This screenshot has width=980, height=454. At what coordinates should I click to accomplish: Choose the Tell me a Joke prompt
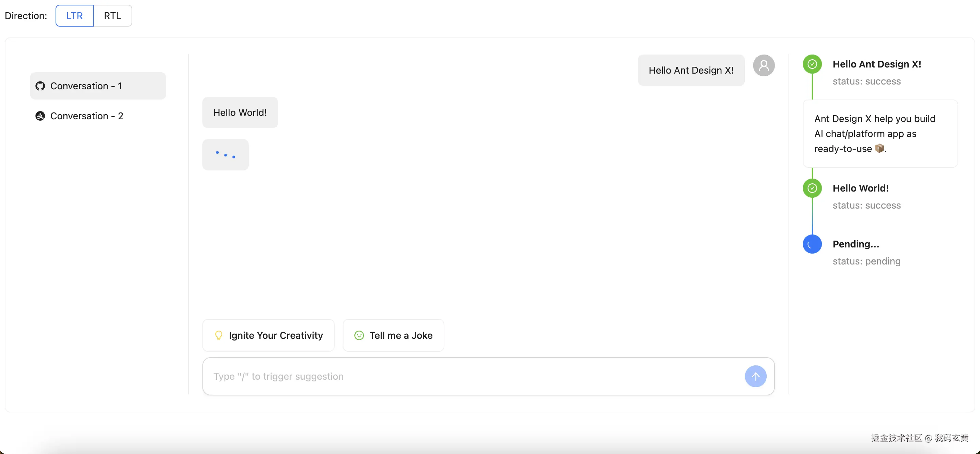click(x=393, y=335)
